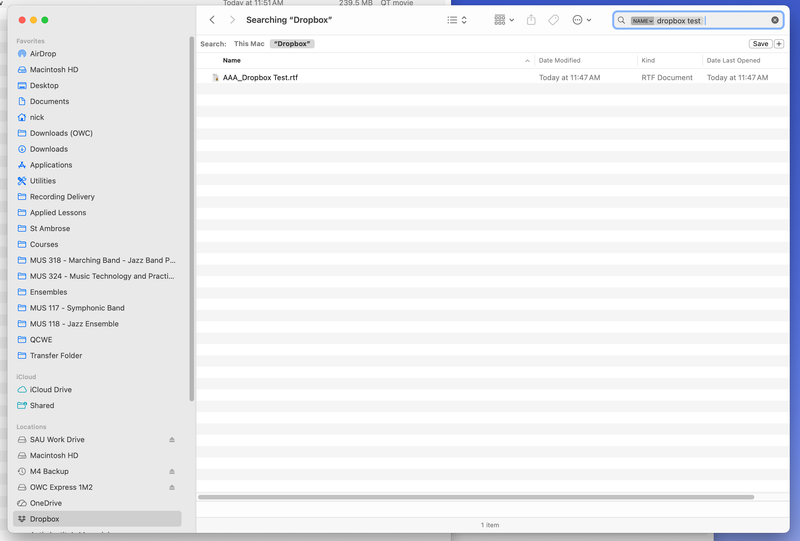Click the Share toolbar icon
Image resolution: width=800 pixels, height=541 pixels.
pos(531,20)
